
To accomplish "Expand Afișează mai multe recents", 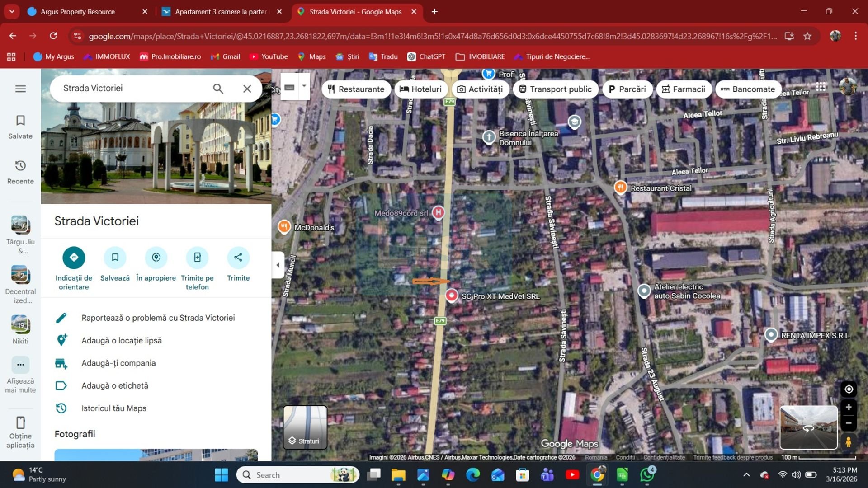I will [20, 365].
